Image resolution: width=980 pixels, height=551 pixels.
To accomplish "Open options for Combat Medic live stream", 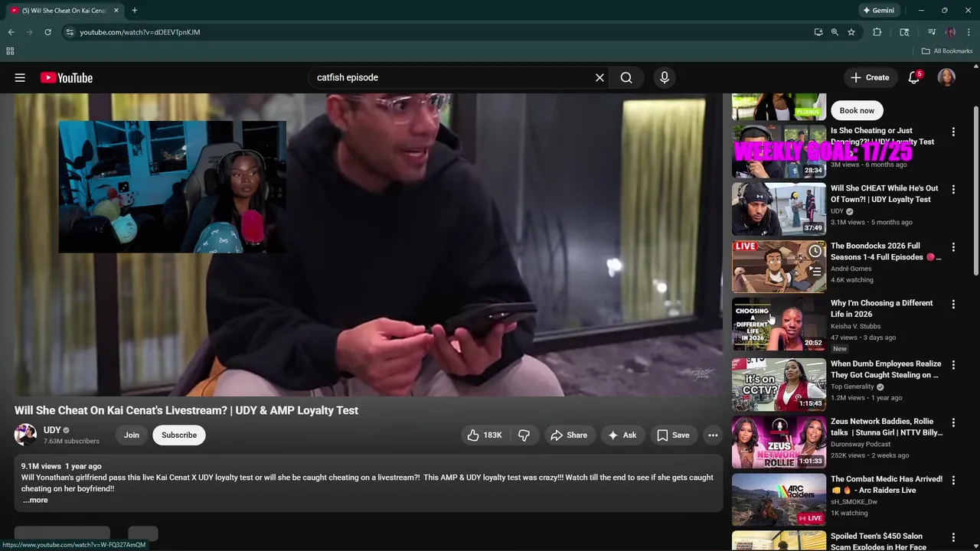I will (x=953, y=480).
